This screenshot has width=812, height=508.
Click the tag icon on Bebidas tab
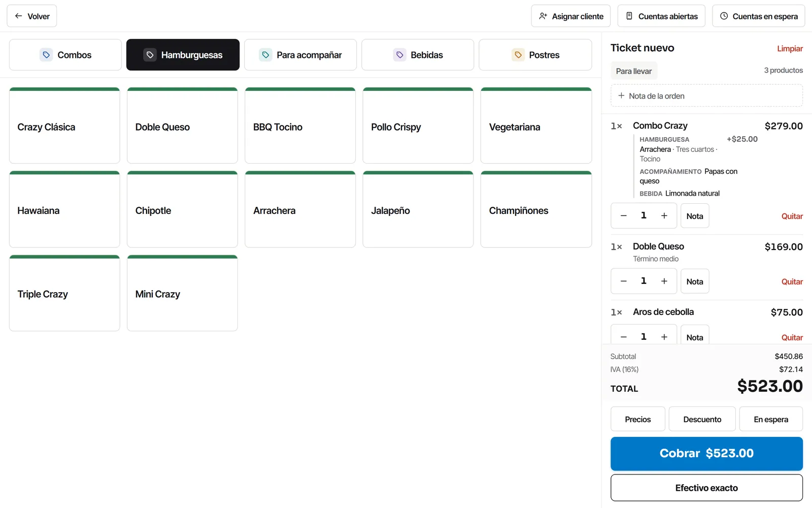coord(400,55)
